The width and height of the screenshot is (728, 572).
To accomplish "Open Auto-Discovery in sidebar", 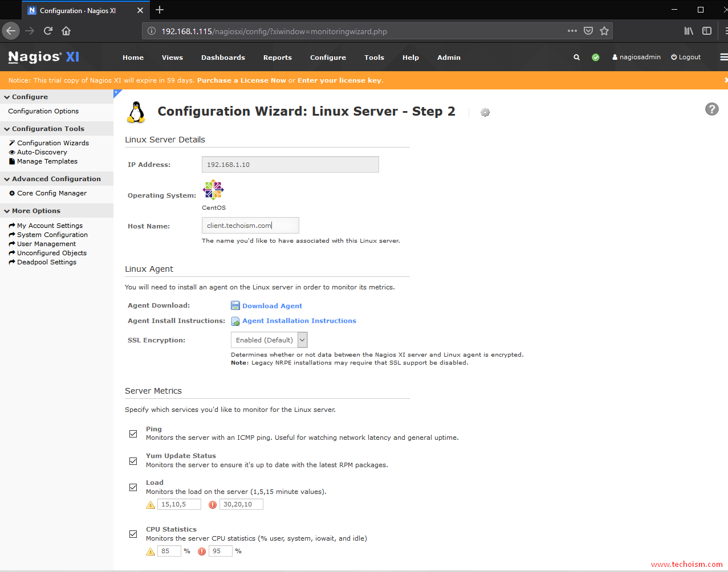I will point(42,152).
